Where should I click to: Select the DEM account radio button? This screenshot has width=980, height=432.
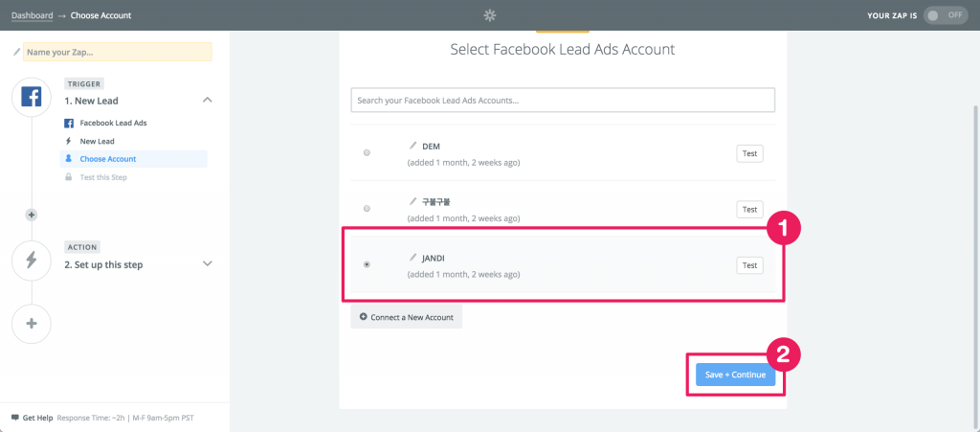pyautogui.click(x=367, y=153)
